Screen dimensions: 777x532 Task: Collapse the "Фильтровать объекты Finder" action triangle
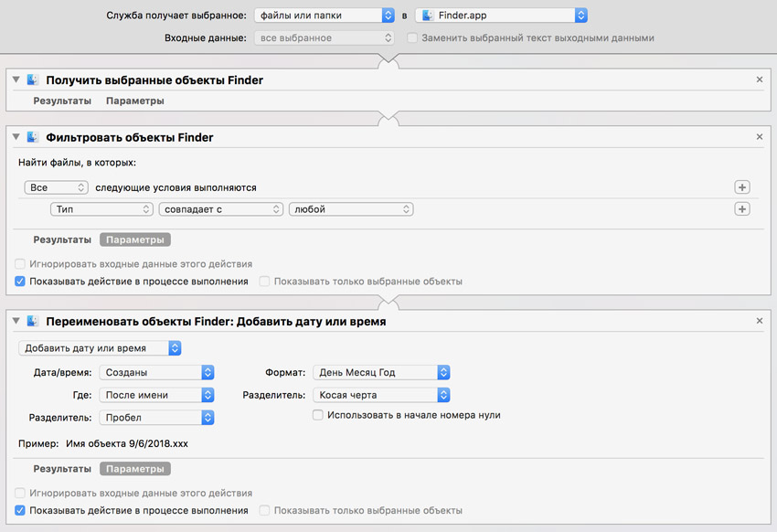(16, 137)
